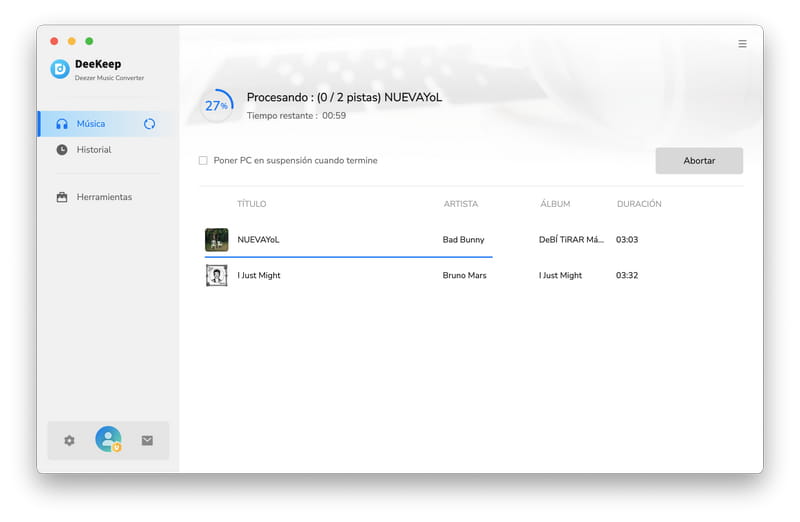800x522 pixels.
Task: Click the DURACIÓN column header
Action: 639,204
